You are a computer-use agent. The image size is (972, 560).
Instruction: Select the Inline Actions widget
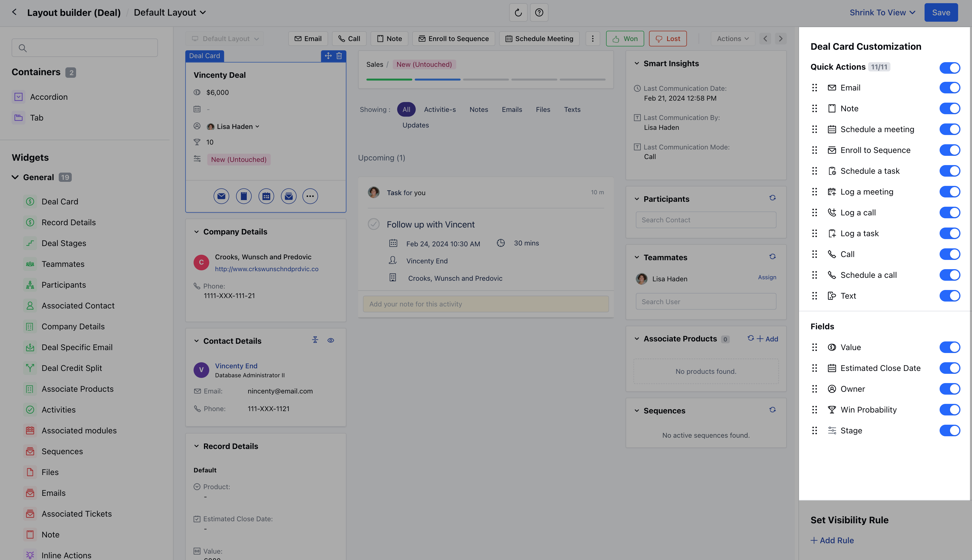(x=66, y=555)
